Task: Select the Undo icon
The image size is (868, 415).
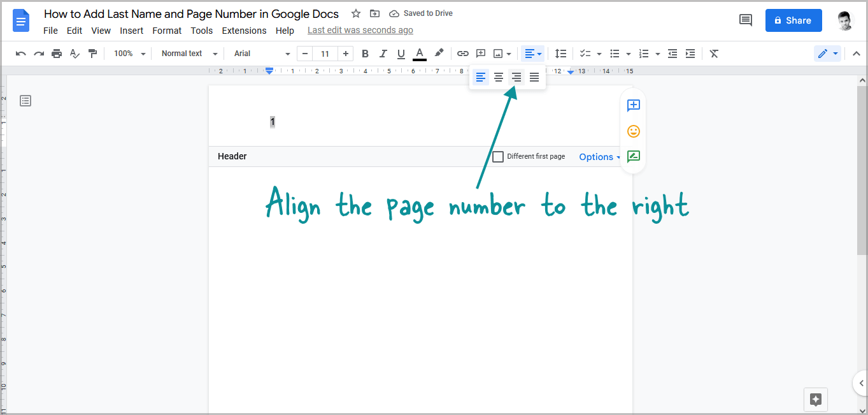Action: click(20, 54)
